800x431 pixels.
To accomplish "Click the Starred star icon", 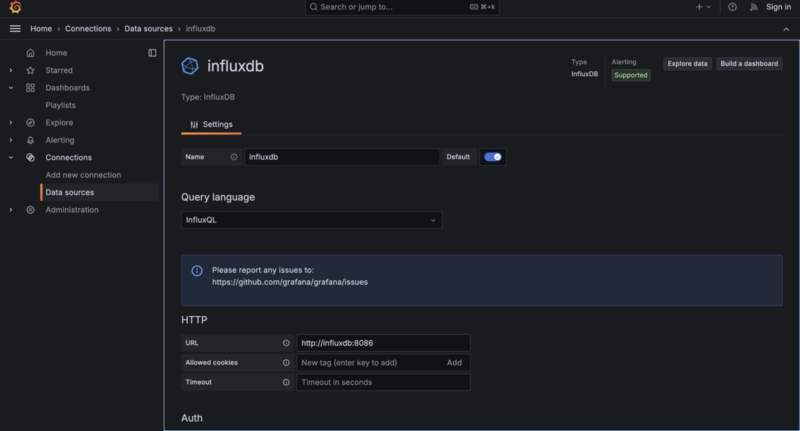I will [31, 70].
